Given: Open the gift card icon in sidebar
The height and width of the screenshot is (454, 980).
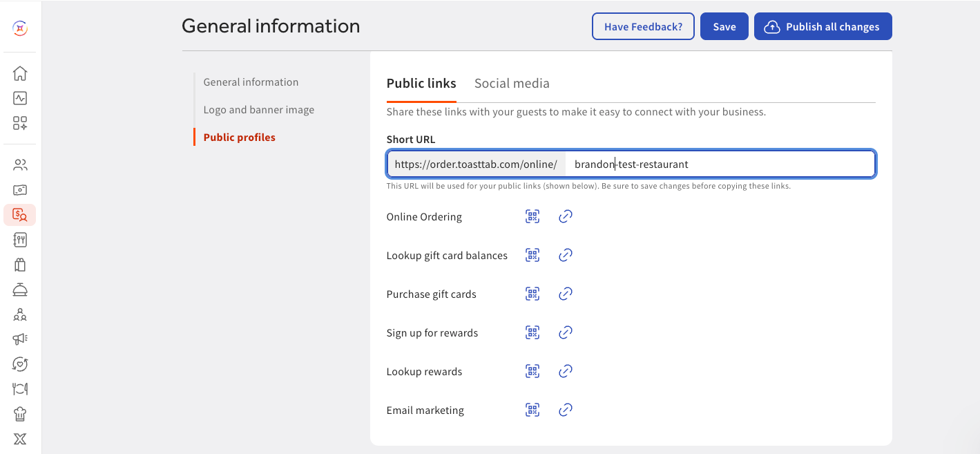Looking at the screenshot, I should click(20, 265).
